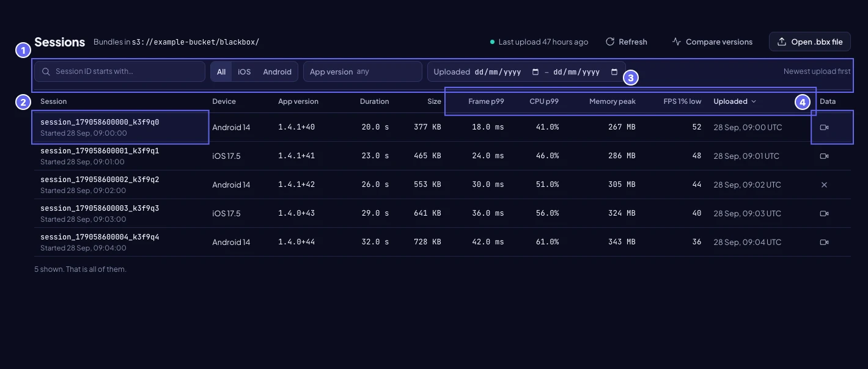Click the 20.0 s duration value

375,127
